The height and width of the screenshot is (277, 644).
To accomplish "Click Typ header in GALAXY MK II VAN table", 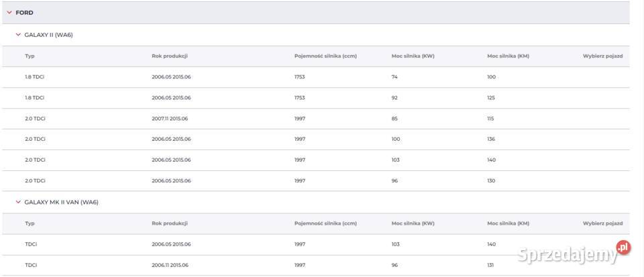I will pyautogui.click(x=30, y=223).
